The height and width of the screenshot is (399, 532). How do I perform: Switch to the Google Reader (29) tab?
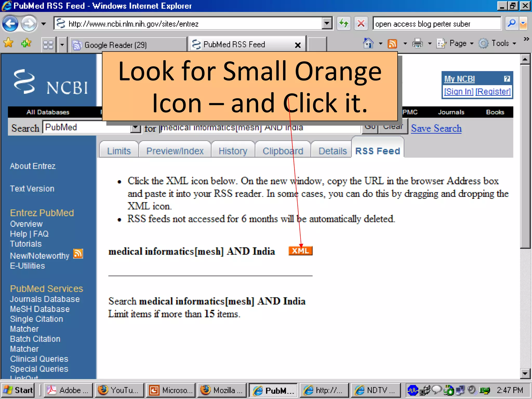pos(128,45)
